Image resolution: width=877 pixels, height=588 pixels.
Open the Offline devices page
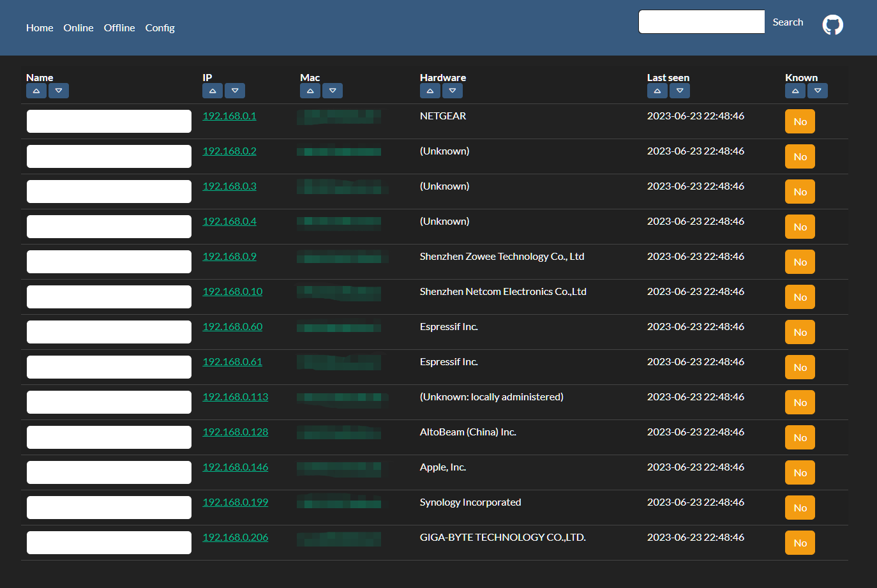[119, 28]
